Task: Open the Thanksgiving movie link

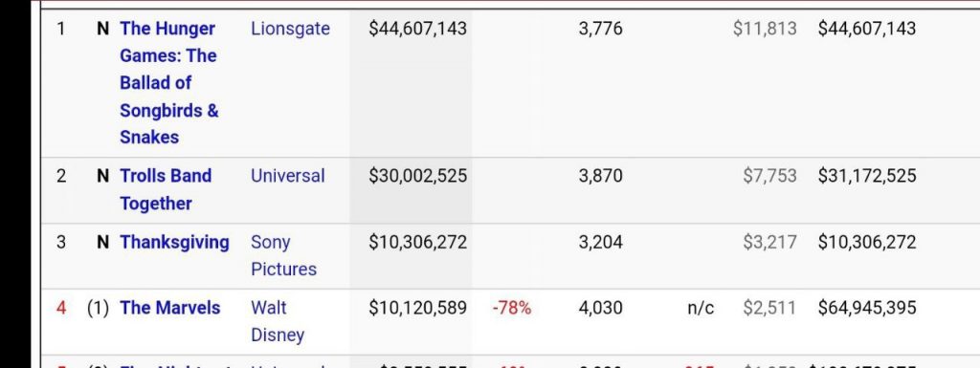Action: point(174,242)
